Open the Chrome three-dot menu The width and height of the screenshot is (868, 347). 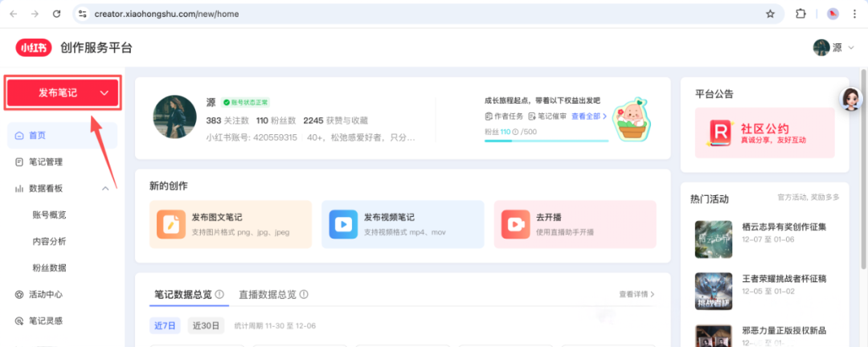pos(854,14)
